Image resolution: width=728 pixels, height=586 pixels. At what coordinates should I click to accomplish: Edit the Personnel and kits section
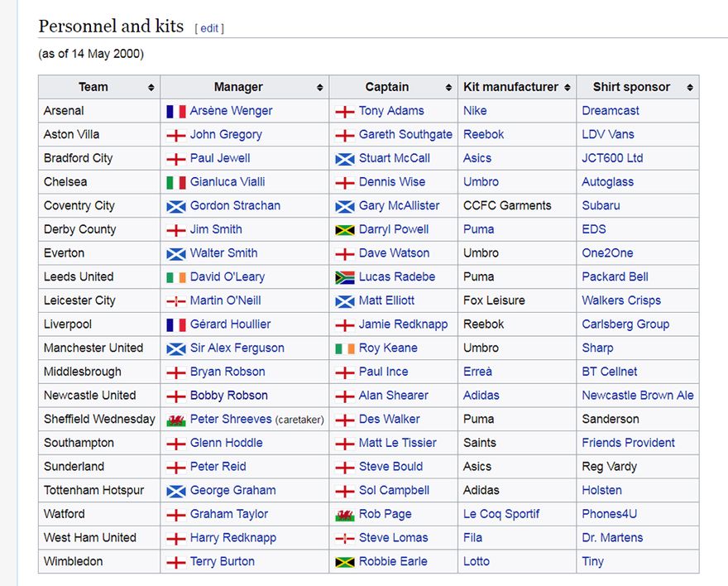tap(209, 28)
